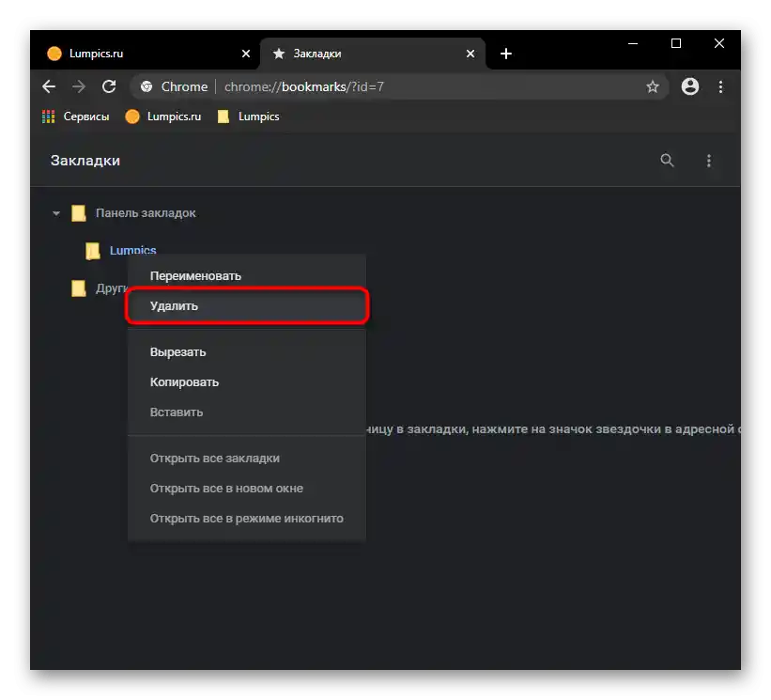Close the Закладки tab
The height and width of the screenshot is (700, 771).
(470, 54)
